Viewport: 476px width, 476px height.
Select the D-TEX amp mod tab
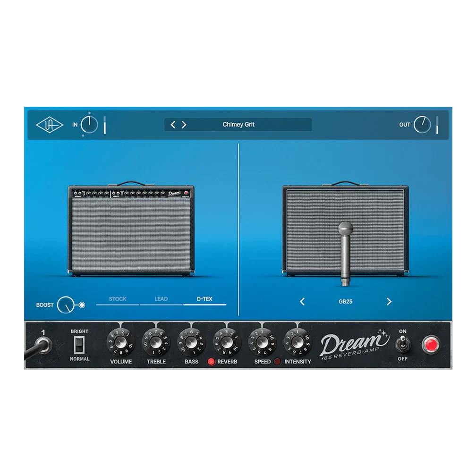pos(204,299)
